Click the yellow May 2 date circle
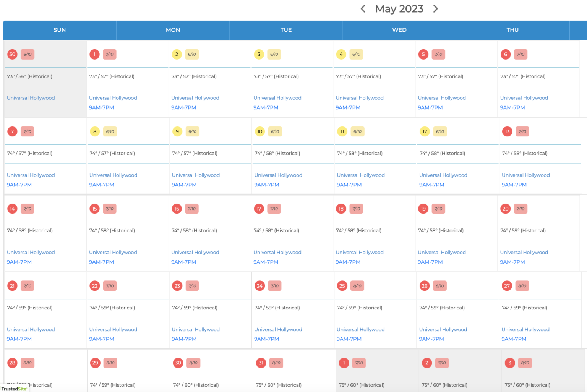 coord(177,54)
